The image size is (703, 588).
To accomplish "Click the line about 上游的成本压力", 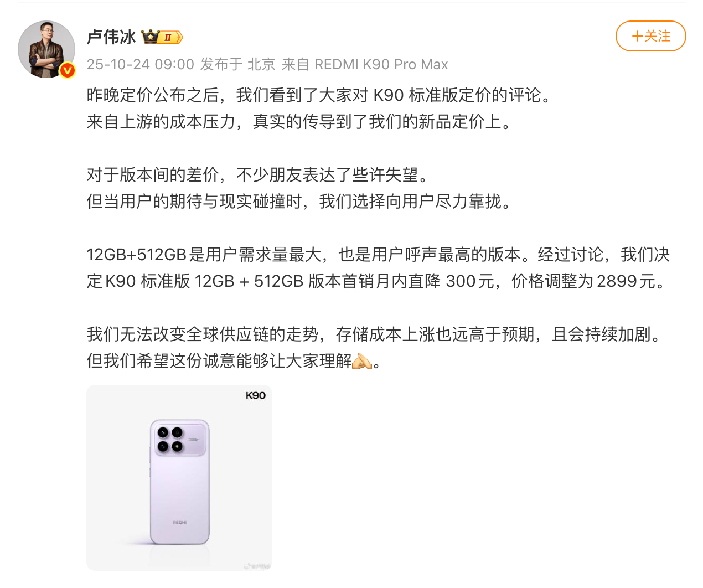I will pyautogui.click(x=299, y=122).
